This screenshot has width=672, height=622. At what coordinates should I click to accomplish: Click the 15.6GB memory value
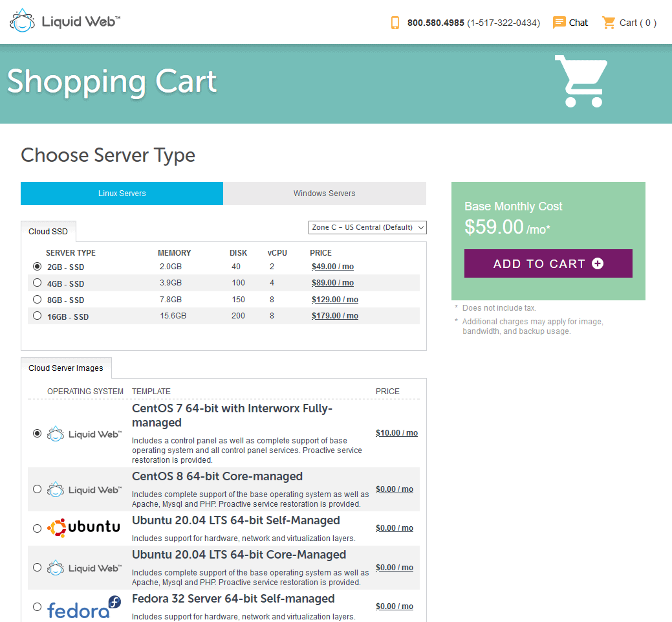click(x=173, y=316)
